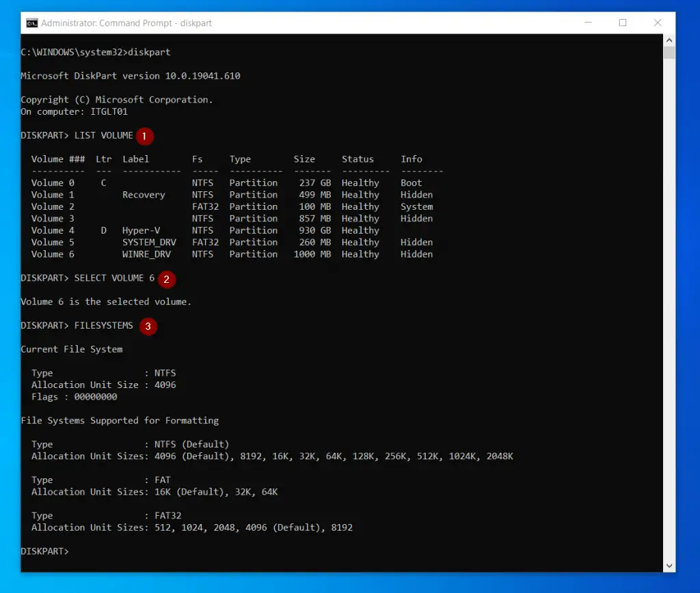Click 'Hyper-V' label of Volume 4
Screen dimensions: 700x593
141,230
